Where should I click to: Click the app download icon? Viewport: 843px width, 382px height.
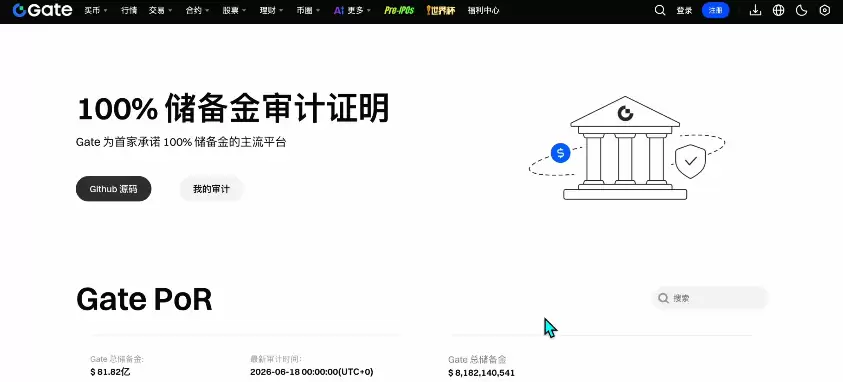tap(755, 10)
